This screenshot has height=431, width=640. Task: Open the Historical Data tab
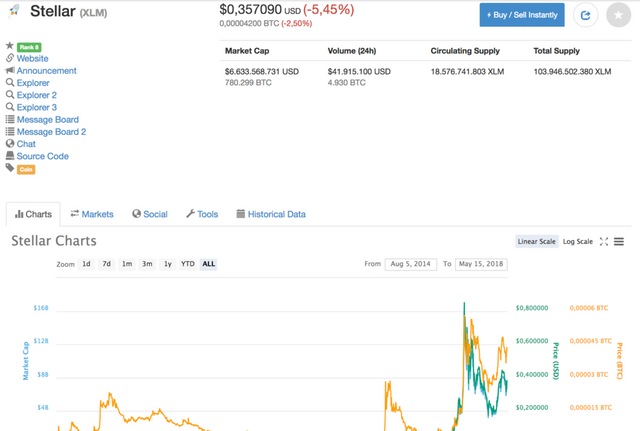pyautogui.click(x=271, y=214)
